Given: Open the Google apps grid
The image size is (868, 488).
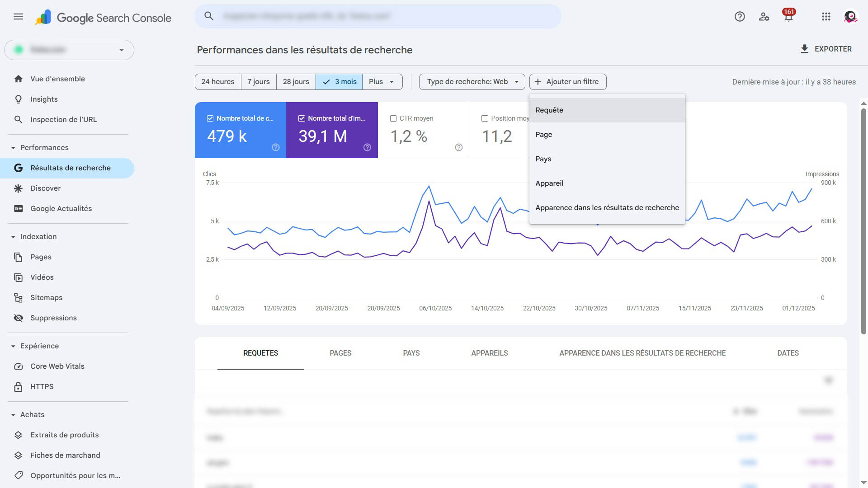Looking at the screenshot, I should click(x=826, y=17).
